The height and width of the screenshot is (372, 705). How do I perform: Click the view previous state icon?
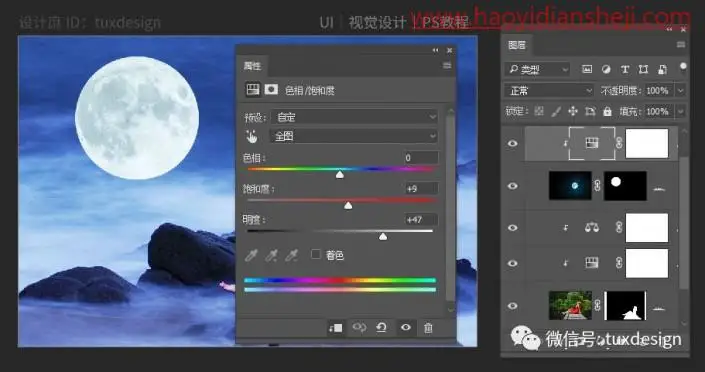coord(359,327)
